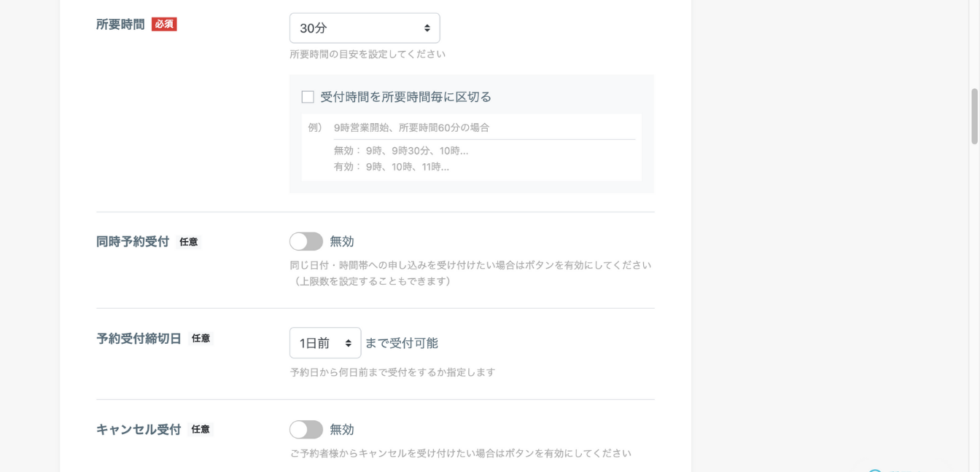This screenshot has height=472, width=980.
Task: Click the hint 予約日から何日前まで受付をするか指定します
Action: coord(392,372)
